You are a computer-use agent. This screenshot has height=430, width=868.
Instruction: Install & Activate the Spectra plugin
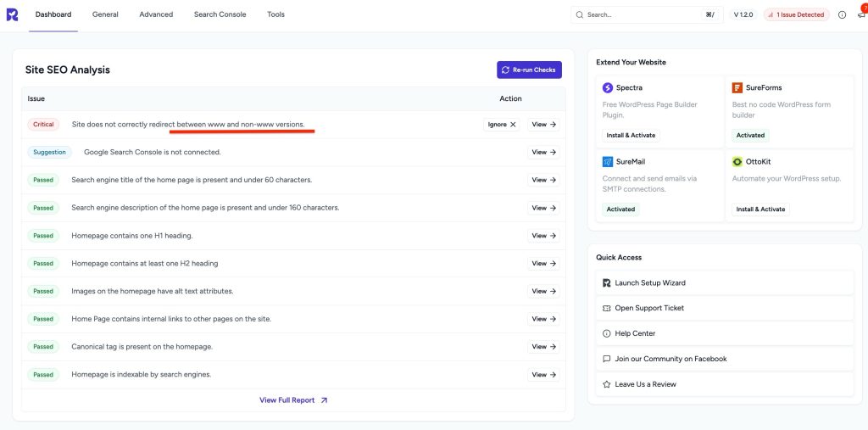[x=631, y=135]
